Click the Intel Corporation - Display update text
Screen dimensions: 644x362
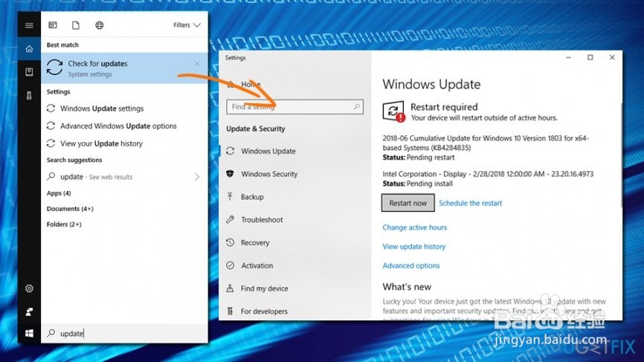tap(488, 174)
